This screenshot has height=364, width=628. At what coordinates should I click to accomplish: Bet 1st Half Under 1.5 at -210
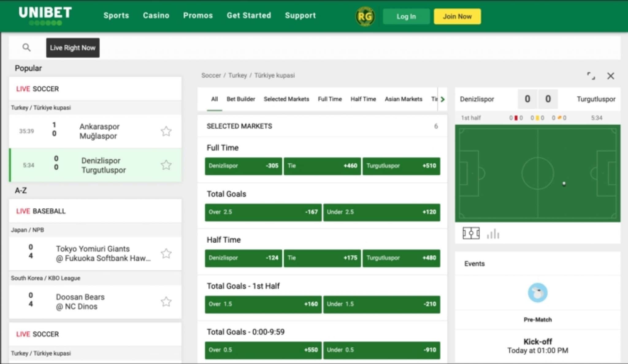(x=381, y=304)
